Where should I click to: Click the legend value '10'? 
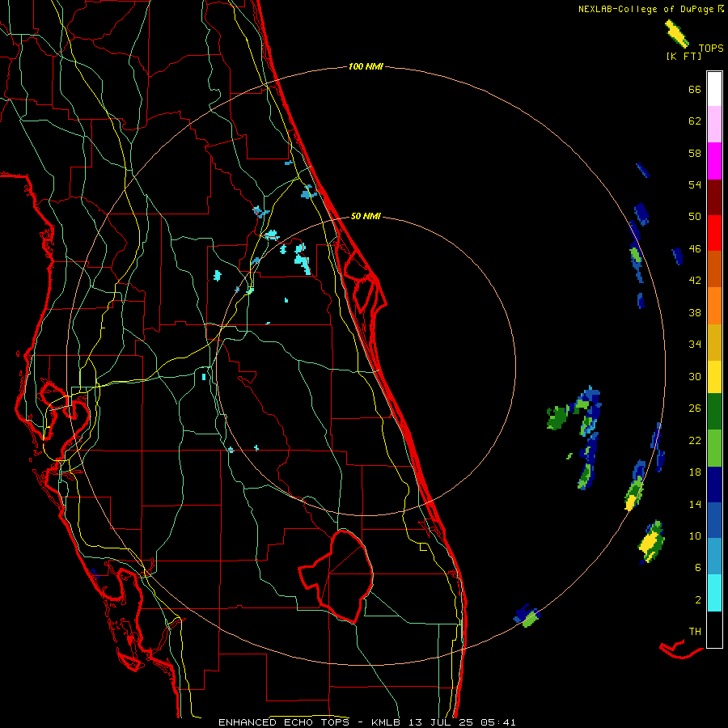(x=695, y=536)
